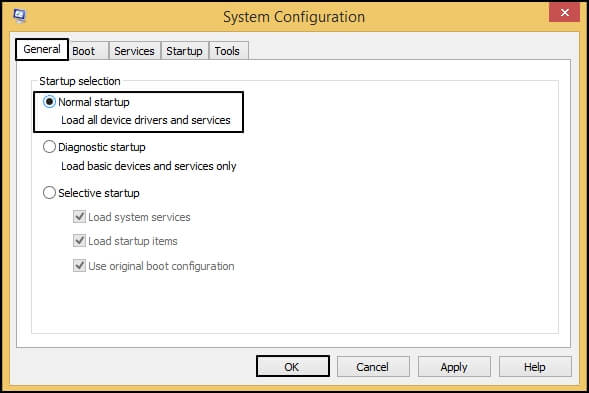Screen dimensions: 589x393
Task: Toggle Use original boot configuration checkbox
Action: [x=79, y=266]
